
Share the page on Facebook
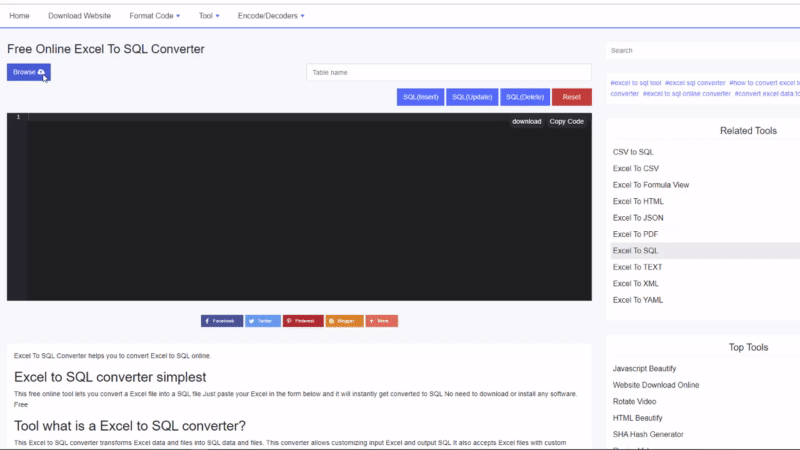221,321
